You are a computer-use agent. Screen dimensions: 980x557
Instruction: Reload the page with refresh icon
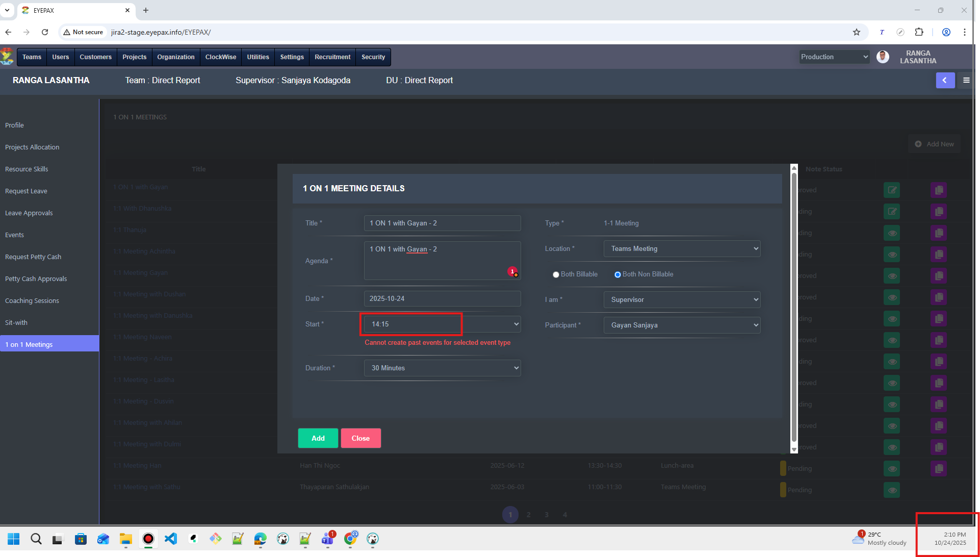point(45,32)
